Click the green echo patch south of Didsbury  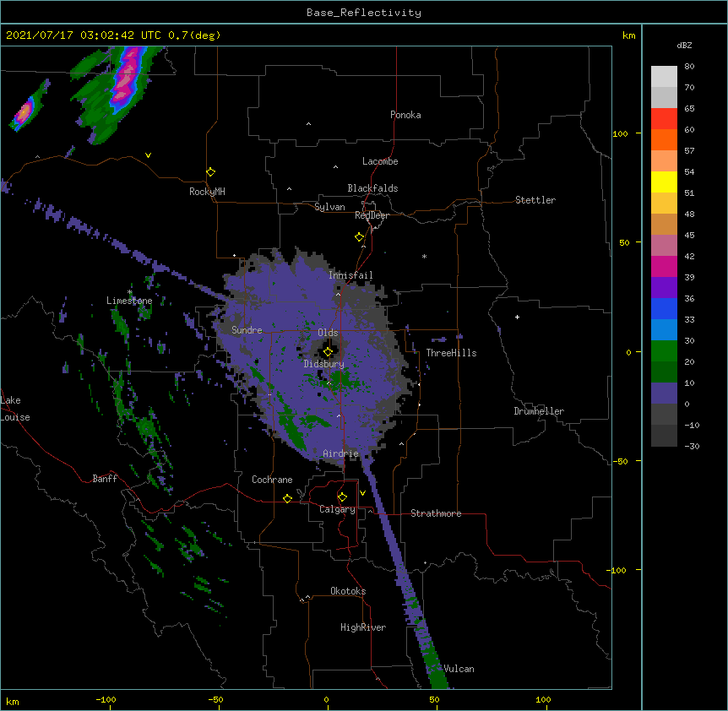344,382
